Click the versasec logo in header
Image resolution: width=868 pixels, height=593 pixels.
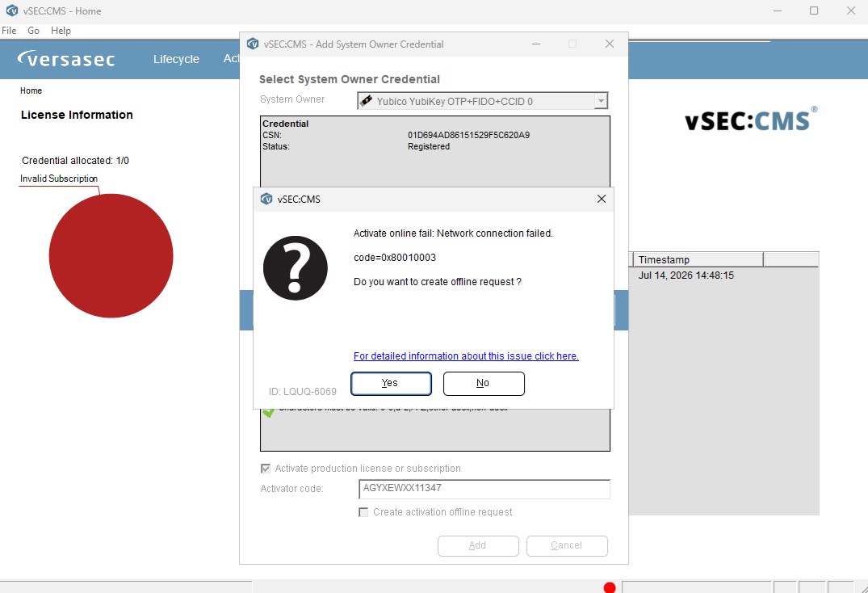[x=66, y=58]
